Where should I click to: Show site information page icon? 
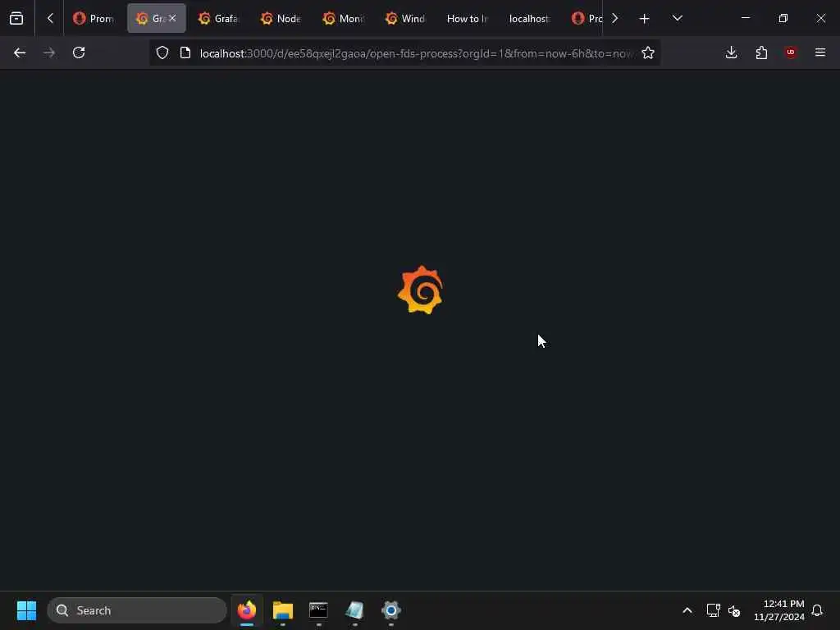[185, 52]
